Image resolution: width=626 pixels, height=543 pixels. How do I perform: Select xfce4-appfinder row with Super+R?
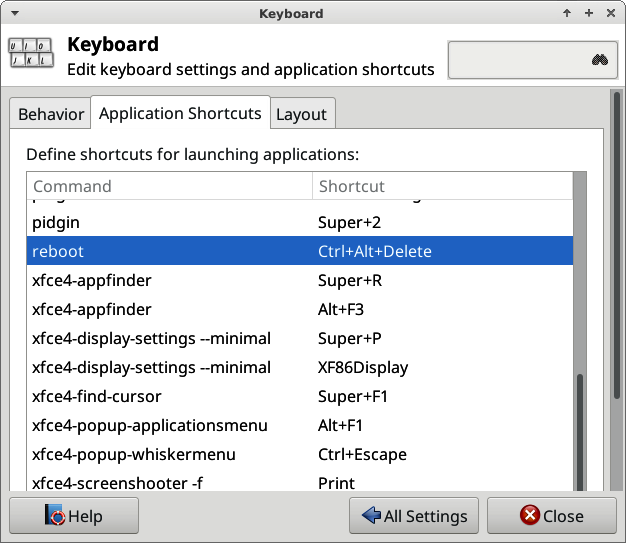299,280
